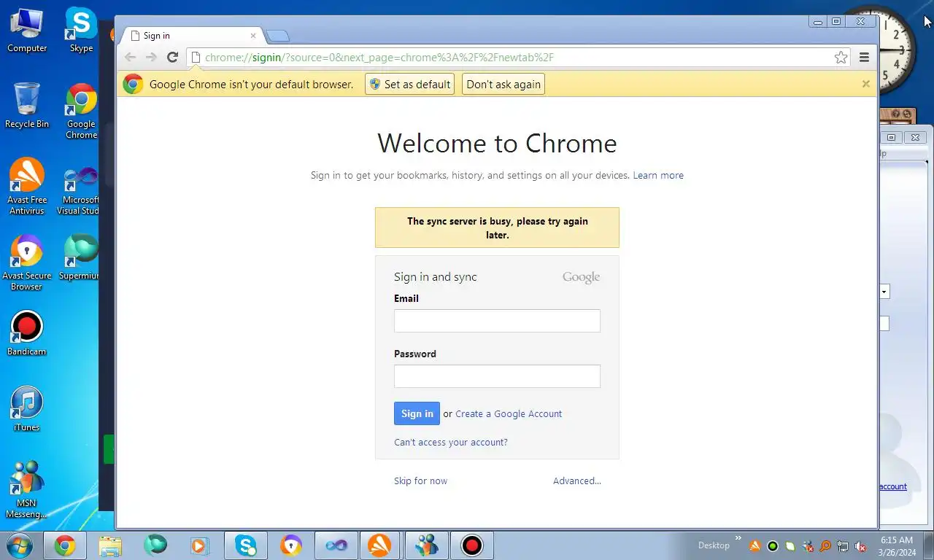
Task: Open Windows Media Player from taskbar
Action: tap(198, 545)
